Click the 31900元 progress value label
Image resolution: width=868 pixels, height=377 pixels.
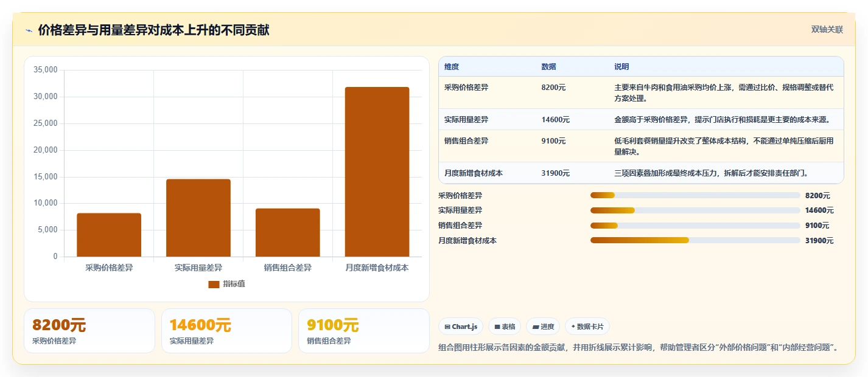(819, 241)
